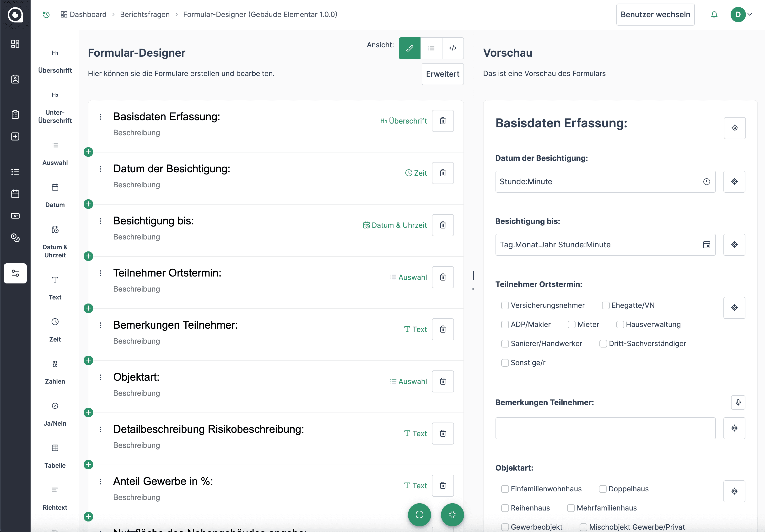The height and width of the screenshot is (532, 765).
Task: Add Richtext element from palette
Action: [x=55, y=498]
